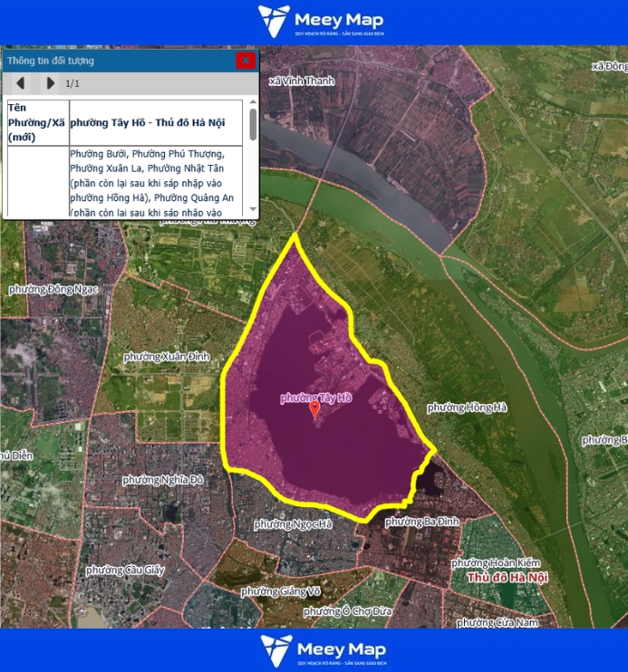Select the phường Ba Đình map label
The image size is (628, 672).
click(x=421, y=522)
